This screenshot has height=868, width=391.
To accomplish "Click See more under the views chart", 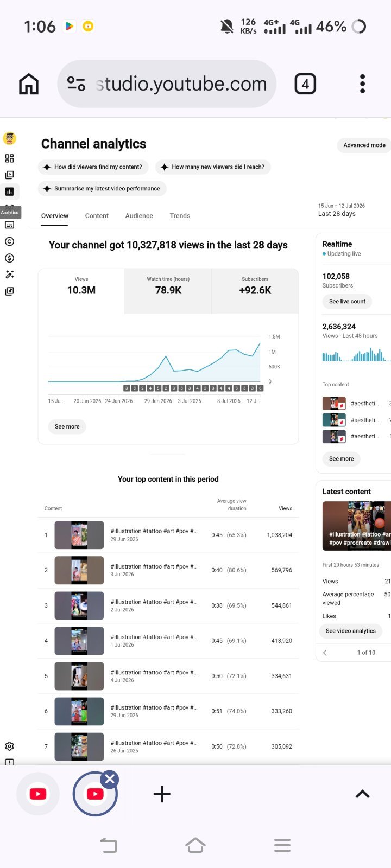I will point(67,426).
